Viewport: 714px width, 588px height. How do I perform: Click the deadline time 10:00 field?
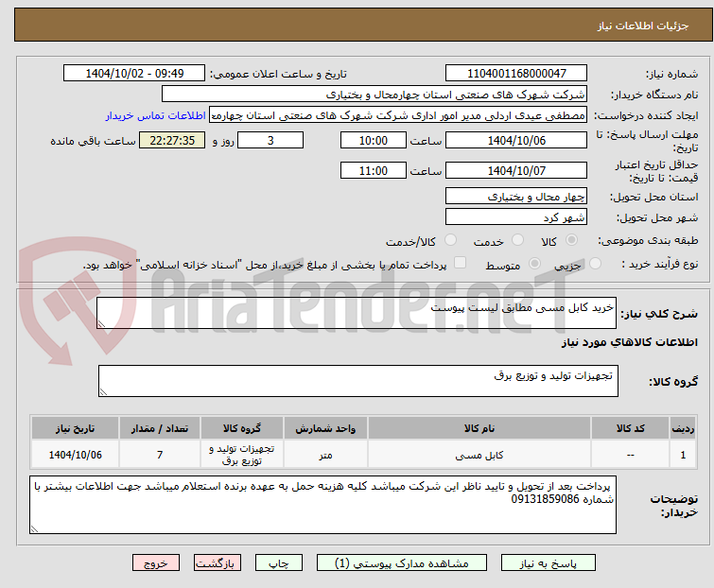(373, 140)
